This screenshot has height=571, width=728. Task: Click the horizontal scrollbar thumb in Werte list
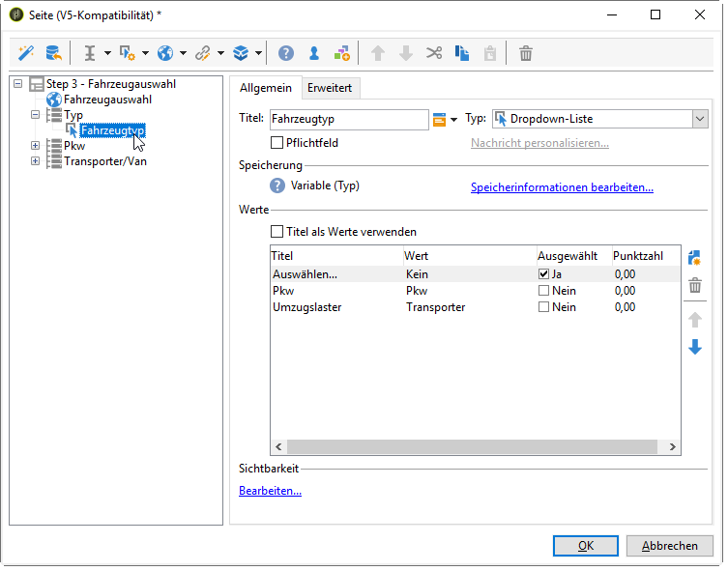(x=472, y=447)
